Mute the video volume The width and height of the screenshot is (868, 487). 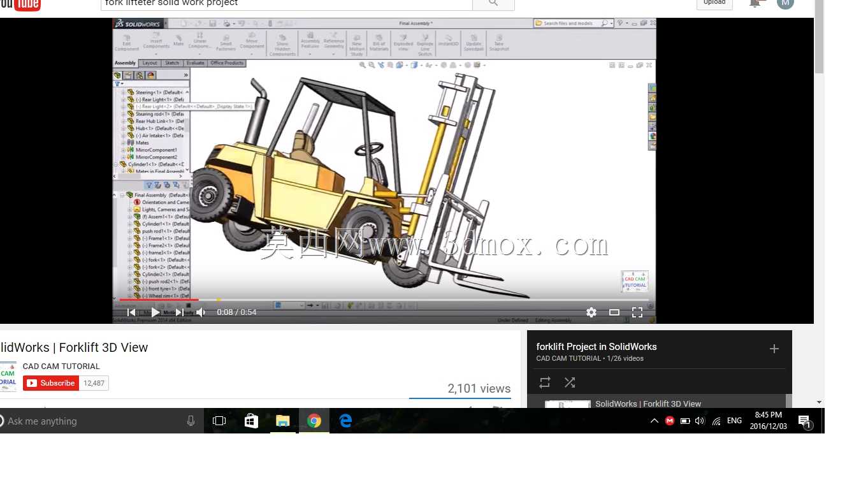point(201,312)
